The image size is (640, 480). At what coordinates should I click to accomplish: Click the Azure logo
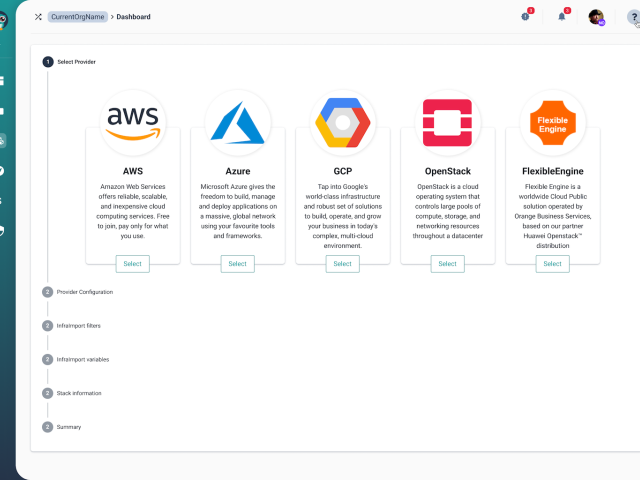pos(238,122)
